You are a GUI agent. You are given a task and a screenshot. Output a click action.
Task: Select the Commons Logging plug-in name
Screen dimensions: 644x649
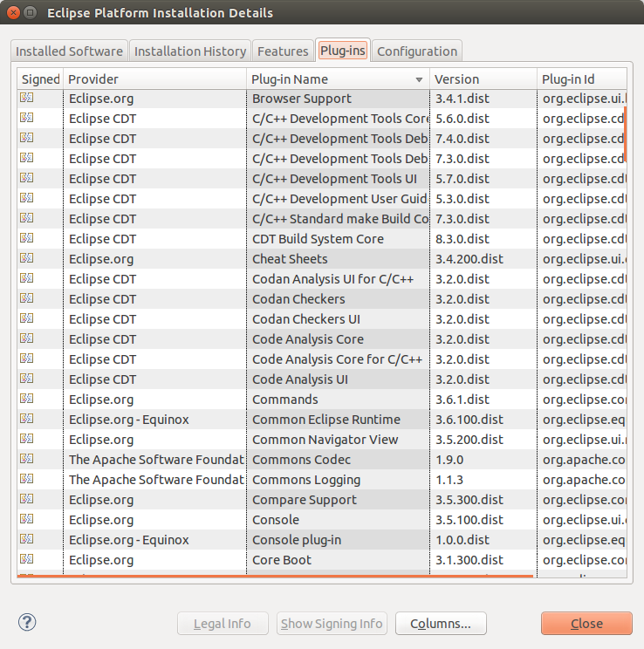306,480
